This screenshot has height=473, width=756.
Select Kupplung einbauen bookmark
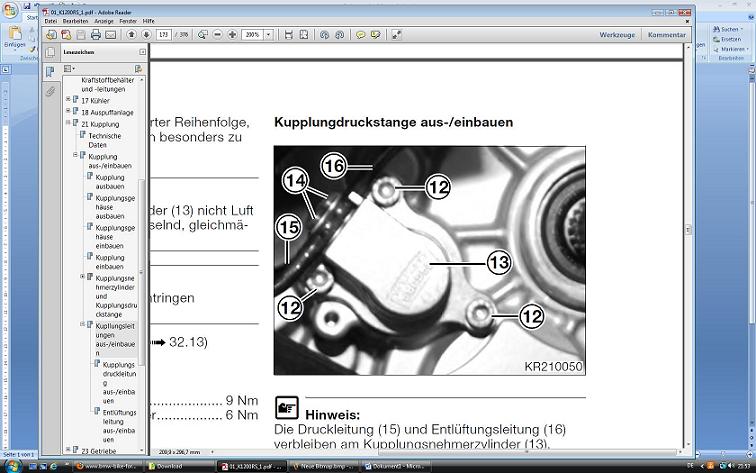(109, 262)
